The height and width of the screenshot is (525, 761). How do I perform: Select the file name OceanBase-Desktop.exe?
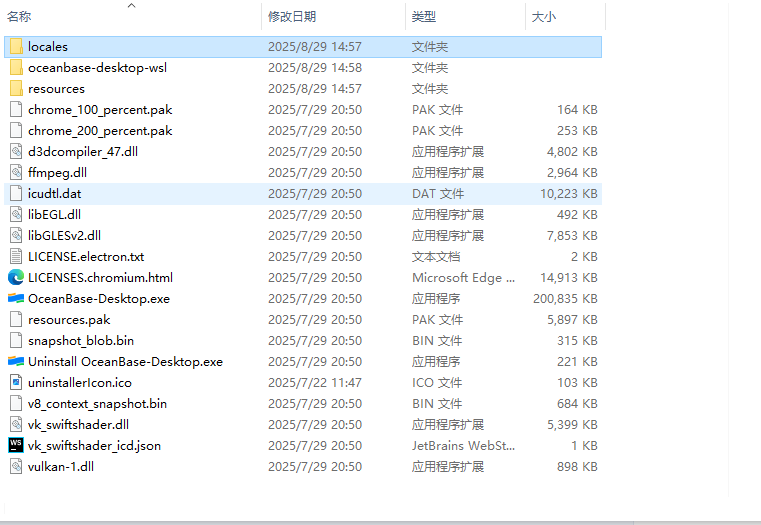point(99,298)
